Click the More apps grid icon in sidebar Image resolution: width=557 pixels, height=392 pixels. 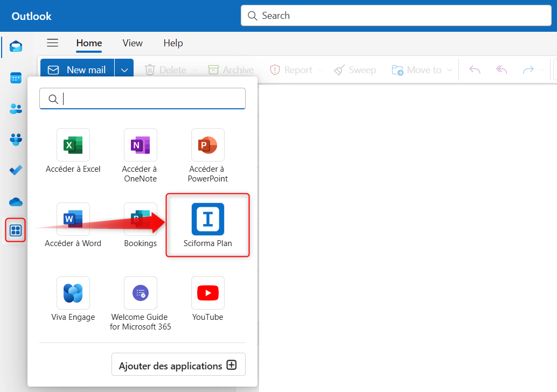(x=16, y=232)
